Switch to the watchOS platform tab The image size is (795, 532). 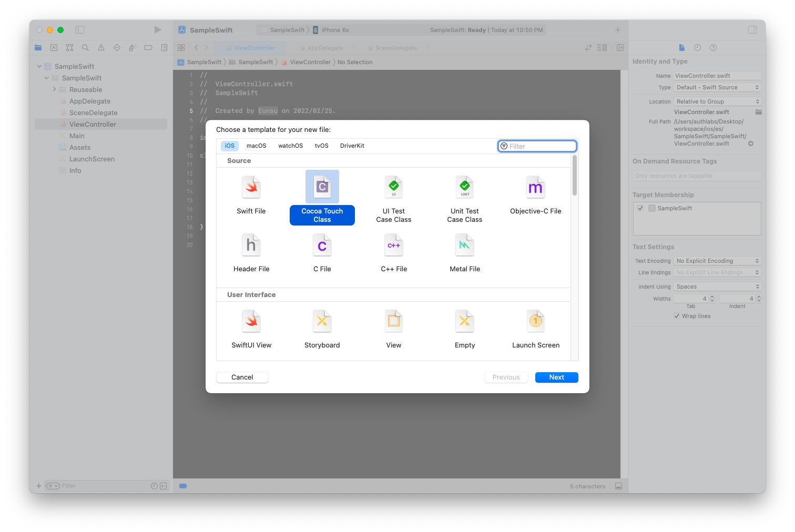click(x=291, y=146)
